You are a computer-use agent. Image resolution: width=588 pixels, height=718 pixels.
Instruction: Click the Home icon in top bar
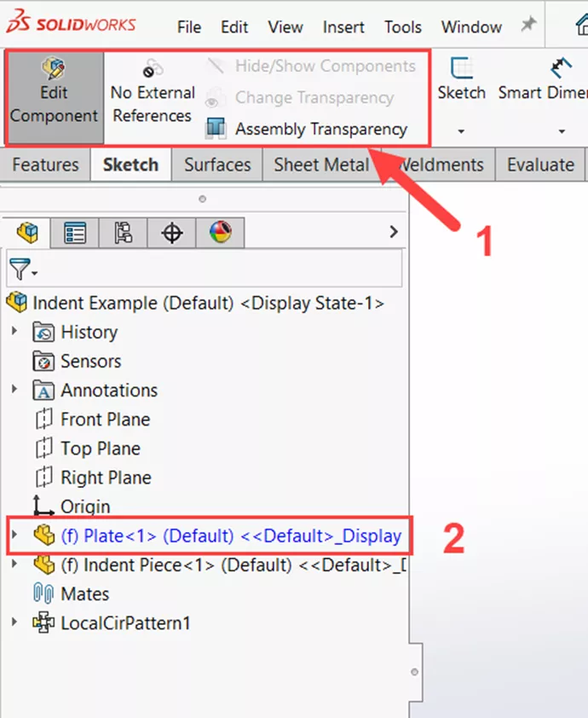point(581,24)
